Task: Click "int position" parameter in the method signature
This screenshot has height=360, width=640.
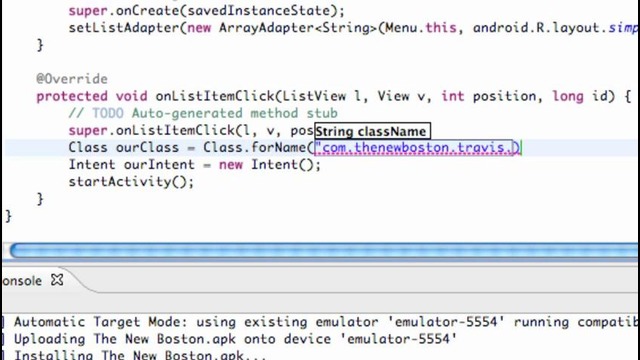Action: pos(489,96)
